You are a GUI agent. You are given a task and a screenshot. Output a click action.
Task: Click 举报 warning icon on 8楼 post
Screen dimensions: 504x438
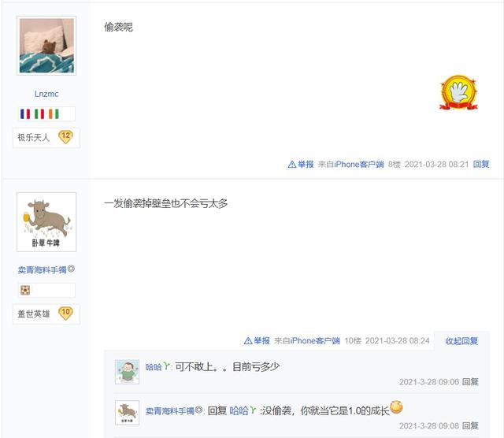point(292,165)
